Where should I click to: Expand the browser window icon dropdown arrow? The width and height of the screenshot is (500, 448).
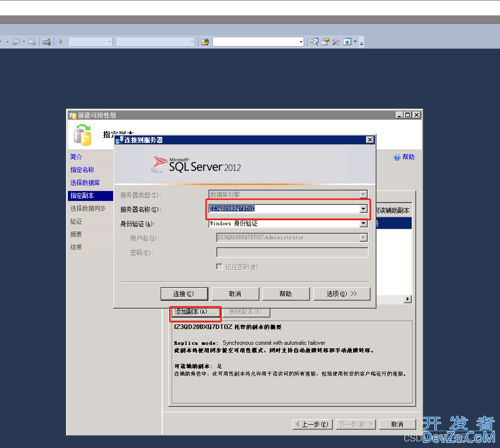[x=355, y=42]
